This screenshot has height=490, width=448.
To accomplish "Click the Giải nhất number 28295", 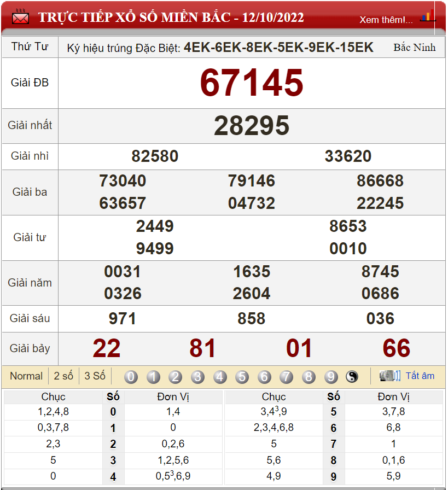I will pos(251,126).
